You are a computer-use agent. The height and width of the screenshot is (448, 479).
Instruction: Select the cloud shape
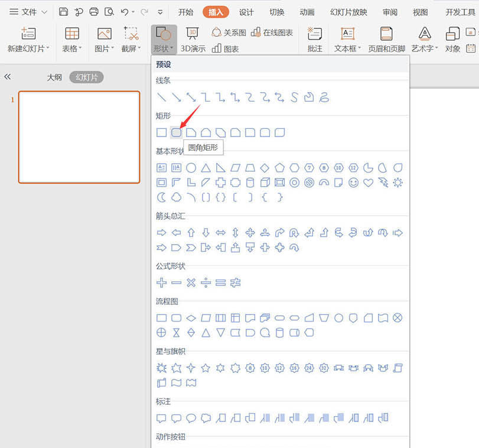tap(176, 197)
